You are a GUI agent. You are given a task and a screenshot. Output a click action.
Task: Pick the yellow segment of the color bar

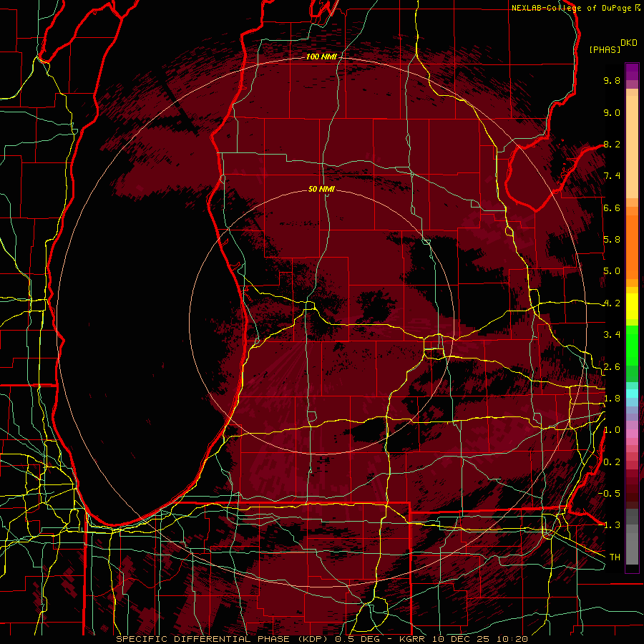click(x=632, y=306)
